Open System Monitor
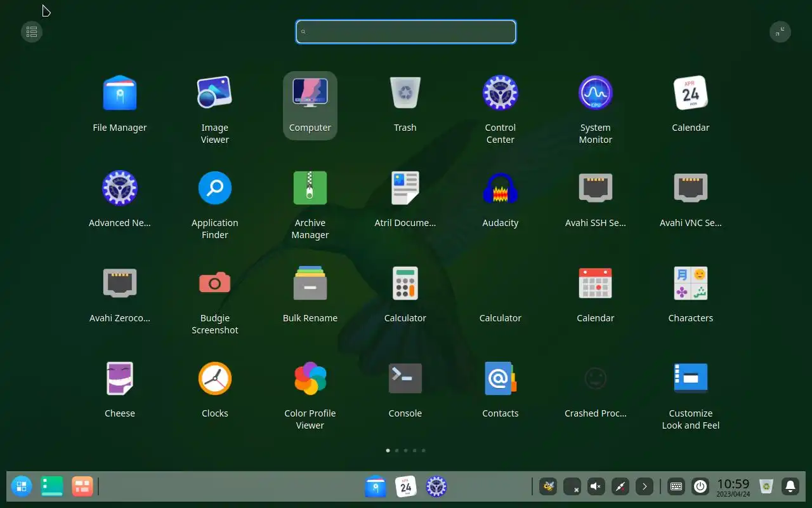This screenshot has width=812, height=508. tap(596, 93)
